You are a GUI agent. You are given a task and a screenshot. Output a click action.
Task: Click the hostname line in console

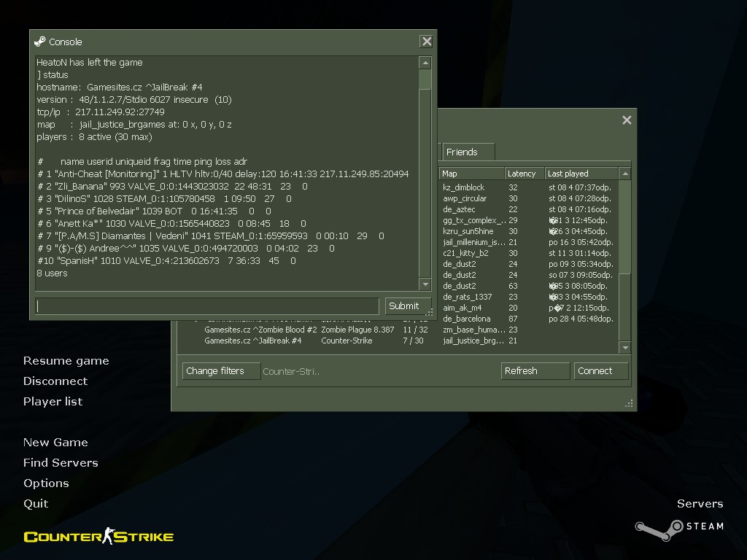[120, 87]
